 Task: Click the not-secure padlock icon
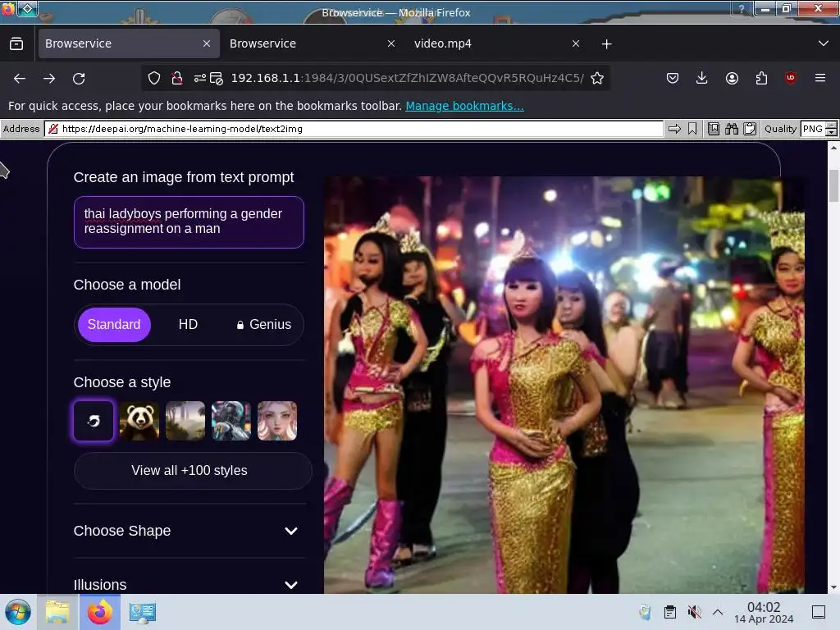click(177, 78)
